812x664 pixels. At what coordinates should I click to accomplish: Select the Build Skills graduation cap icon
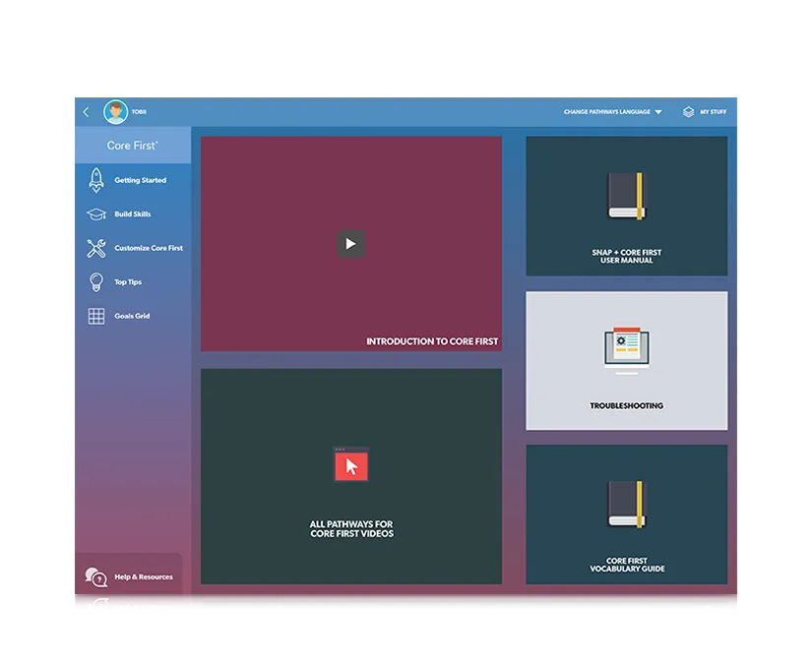[x=96, y=213]
